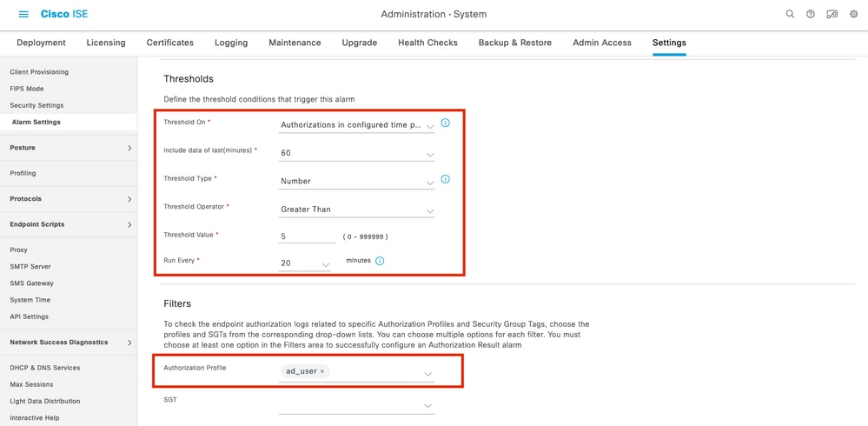Select the Settings tab
Image resolution: width=868 pixels, height=426 pixels.
669,43
